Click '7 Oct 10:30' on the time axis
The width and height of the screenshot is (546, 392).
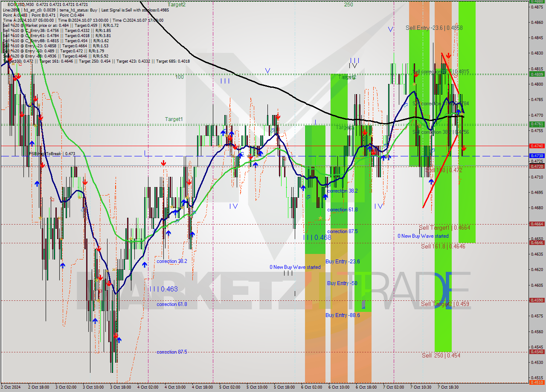(x=420, y=387)
